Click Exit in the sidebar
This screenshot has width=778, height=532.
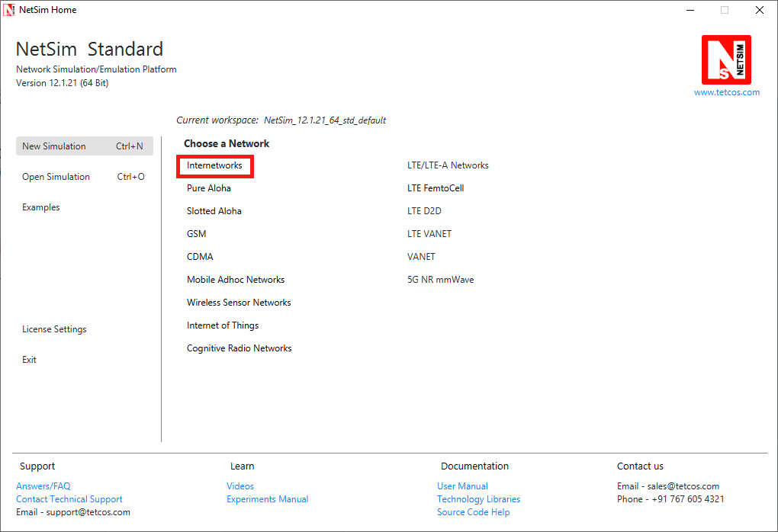29,360
